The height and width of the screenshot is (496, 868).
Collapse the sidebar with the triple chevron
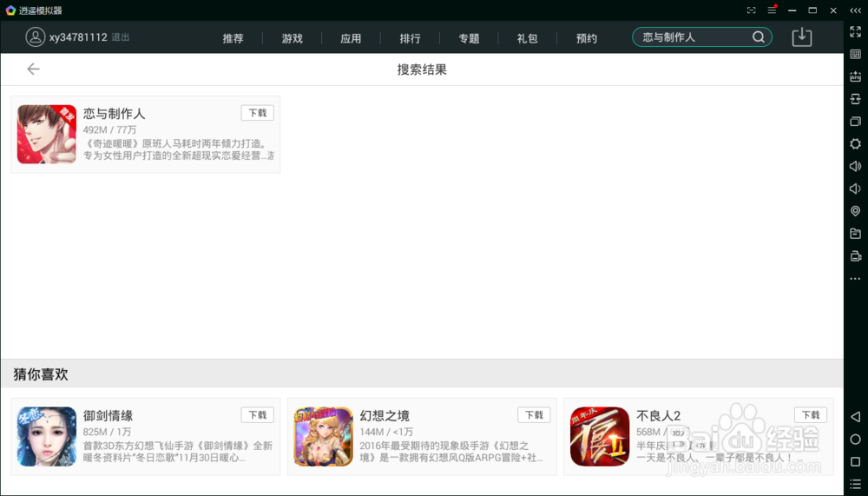[855, 10]
